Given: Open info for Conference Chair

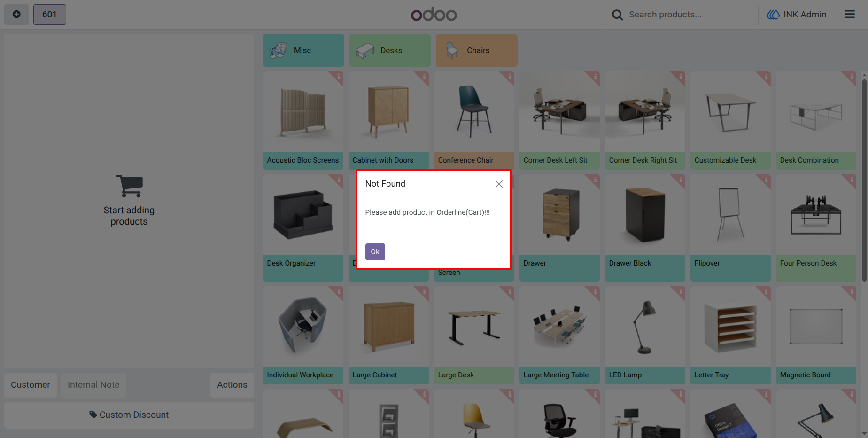Looking at the screenshot, I should [509, 77].
